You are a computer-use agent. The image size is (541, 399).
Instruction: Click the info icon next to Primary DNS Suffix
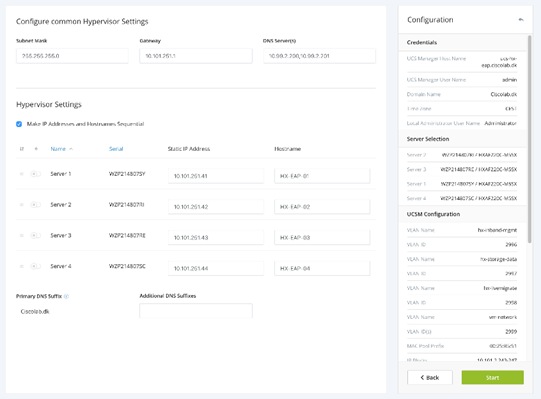tap(67, 296)
